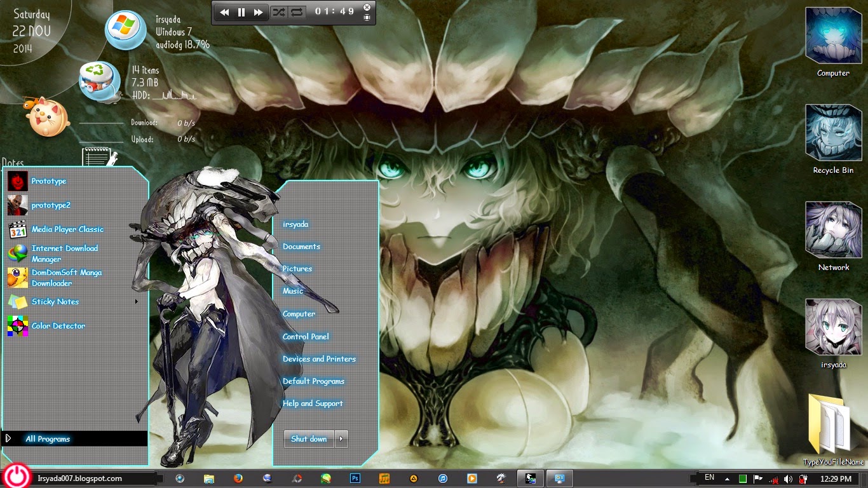The width and height of the screenshot is (868, 488).
Task: Open the Recycle Bin desktop icon
Action: [833, 133]
